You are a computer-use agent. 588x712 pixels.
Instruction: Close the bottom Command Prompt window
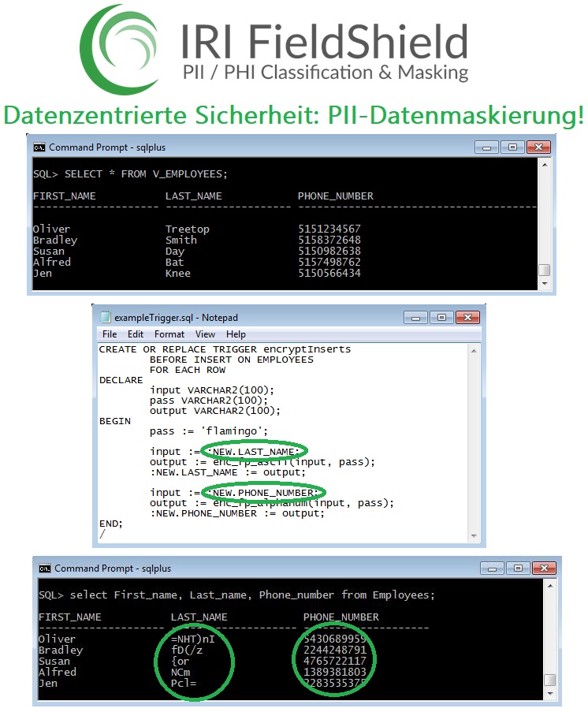(545, 568)
